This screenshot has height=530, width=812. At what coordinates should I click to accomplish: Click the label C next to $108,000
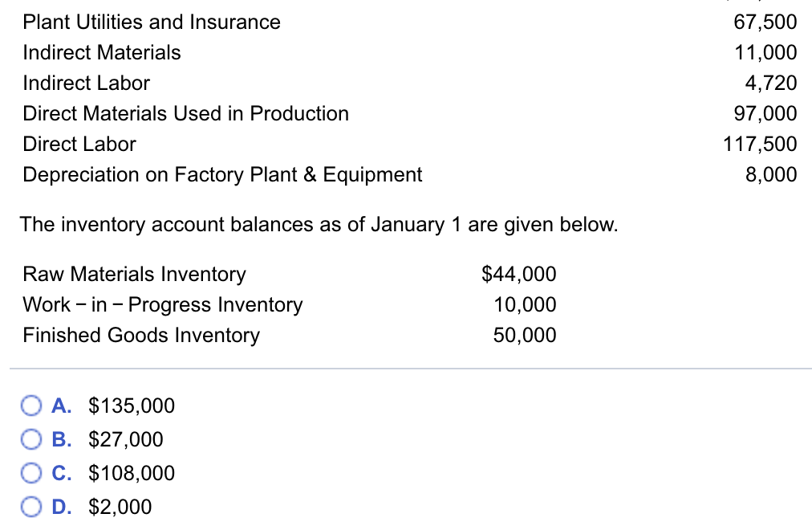[59, 473]
